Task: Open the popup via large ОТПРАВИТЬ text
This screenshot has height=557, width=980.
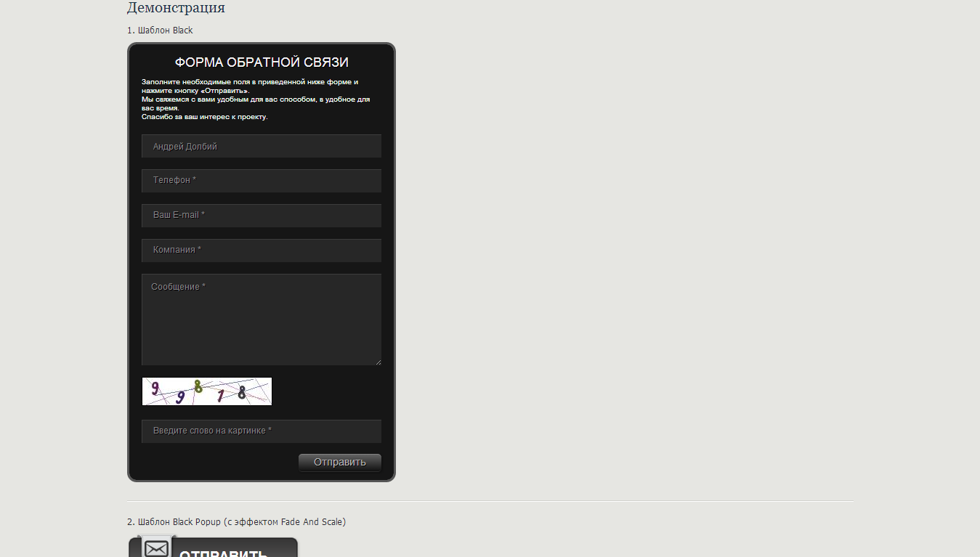Action: [224, 553]
